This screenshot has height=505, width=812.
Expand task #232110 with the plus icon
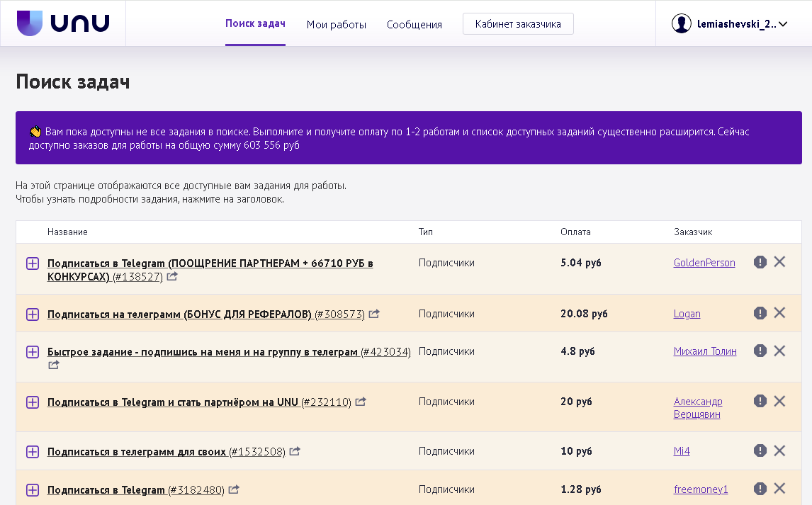tap(33, 402)
